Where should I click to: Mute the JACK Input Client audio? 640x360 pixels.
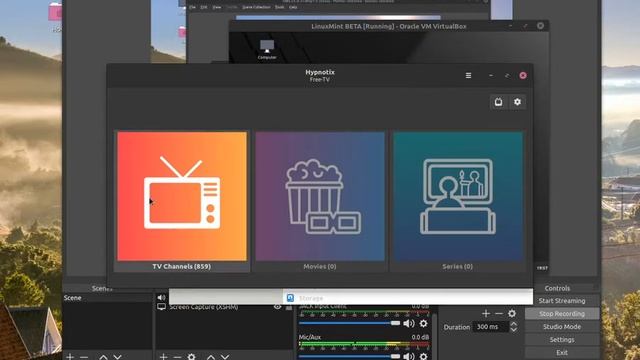(409, 324)
